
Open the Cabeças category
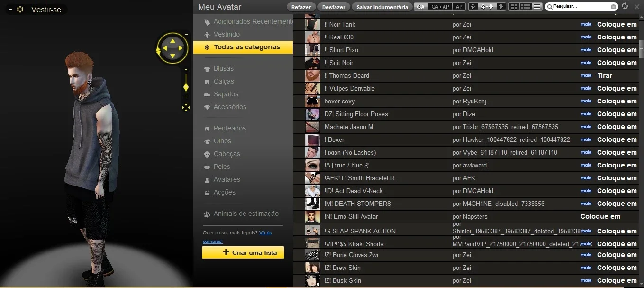(222, 154)
